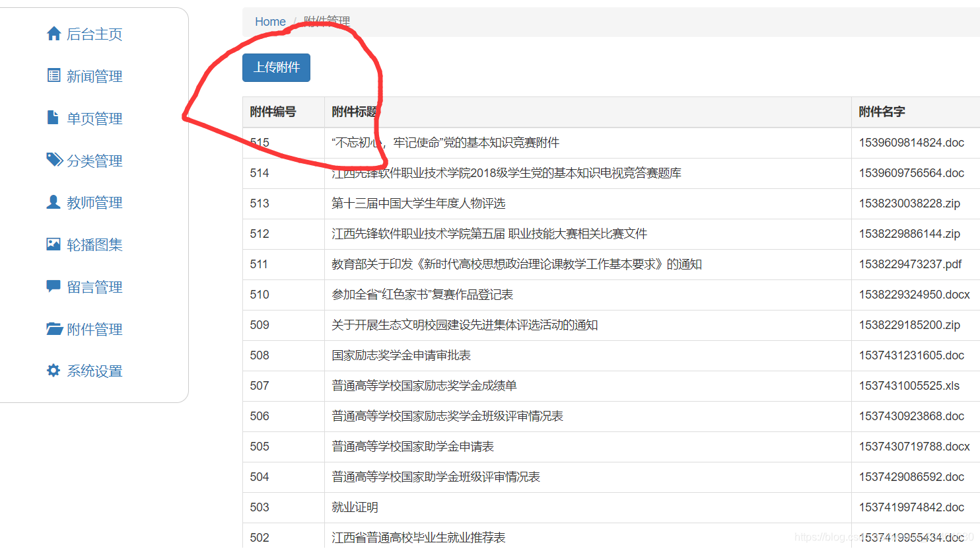The height and width of the screenshot is (549, 980).
Task: Click title 普通高等学校国家励志奖学金成绩单
Action: click(425, 386)
